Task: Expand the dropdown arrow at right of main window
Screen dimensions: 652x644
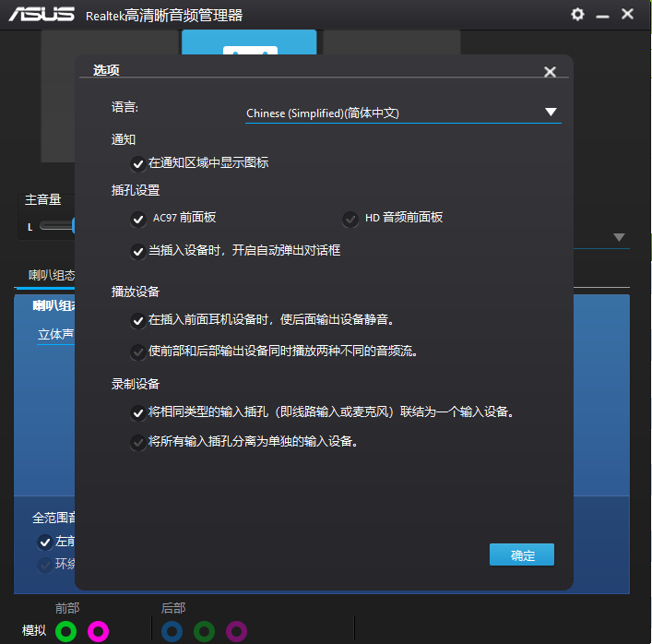Action: [x=619, y=237]
